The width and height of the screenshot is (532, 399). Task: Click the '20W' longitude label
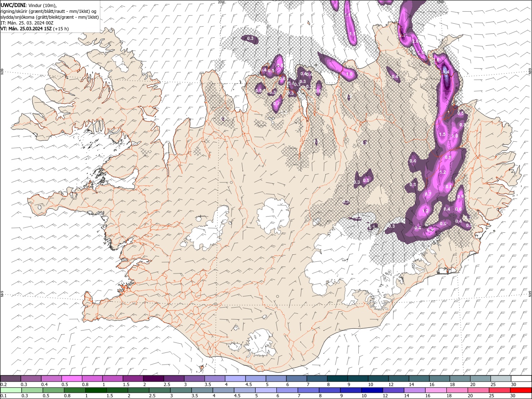click(x=221, y=2)
